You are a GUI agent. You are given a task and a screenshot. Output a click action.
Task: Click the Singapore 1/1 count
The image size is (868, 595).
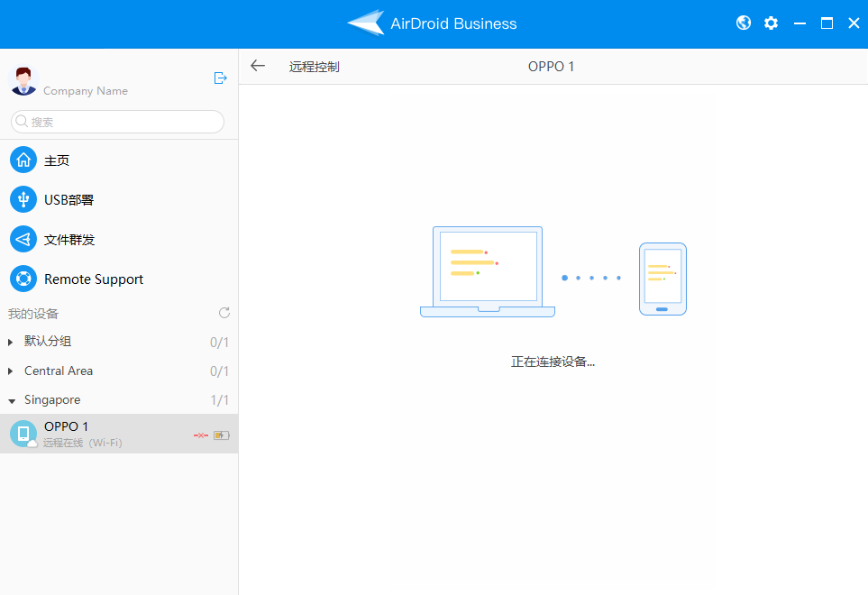pos(219,400)
